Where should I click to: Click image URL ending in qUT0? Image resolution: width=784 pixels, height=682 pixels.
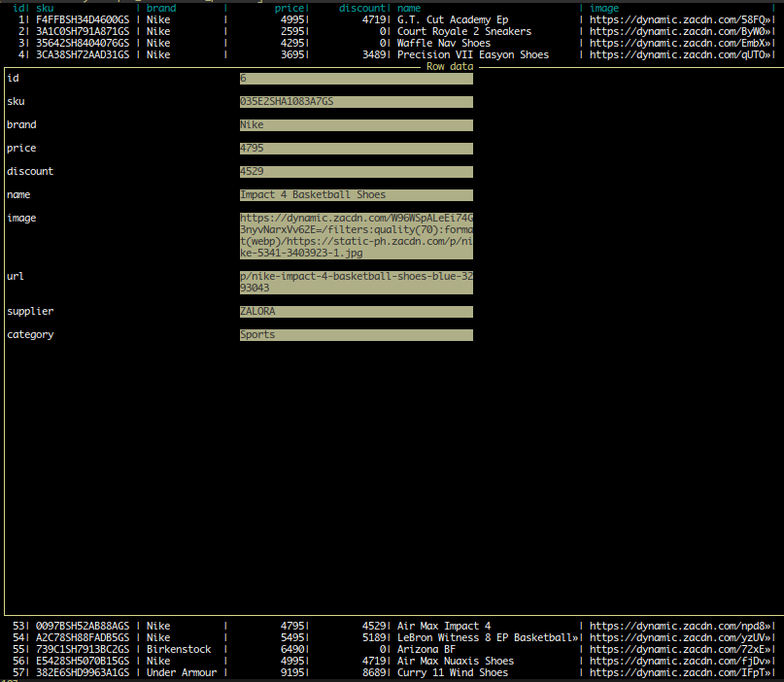click(x=680, y=54)
